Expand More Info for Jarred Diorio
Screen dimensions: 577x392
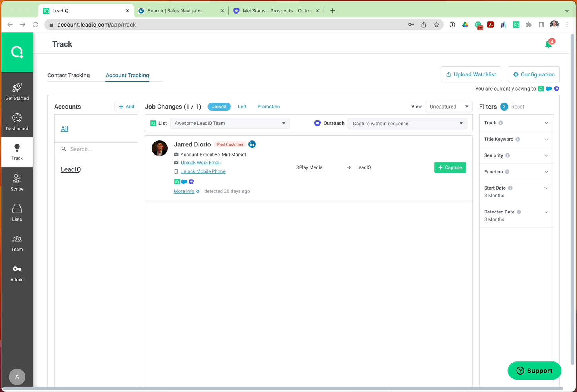coord(187,191)
